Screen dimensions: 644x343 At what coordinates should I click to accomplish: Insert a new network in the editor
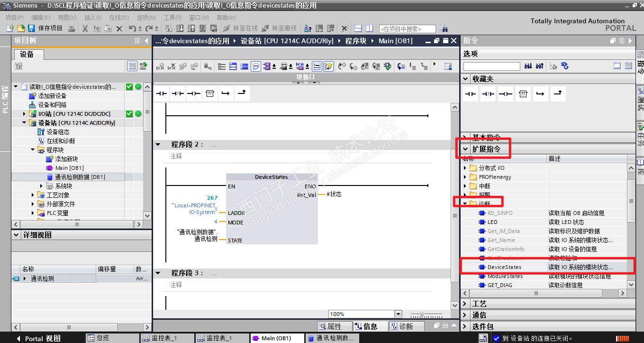pos(160,66)
